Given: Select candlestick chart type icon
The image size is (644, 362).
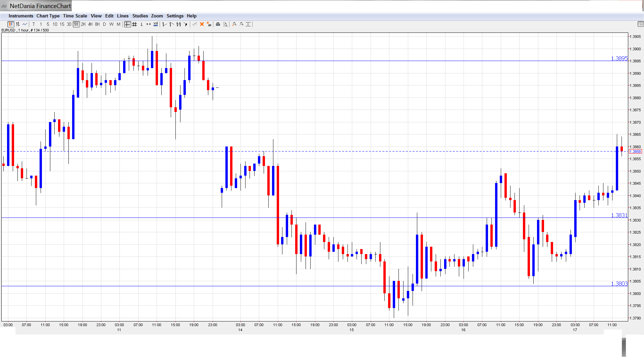Looking at the screenshot, I should tap(11, 24).
